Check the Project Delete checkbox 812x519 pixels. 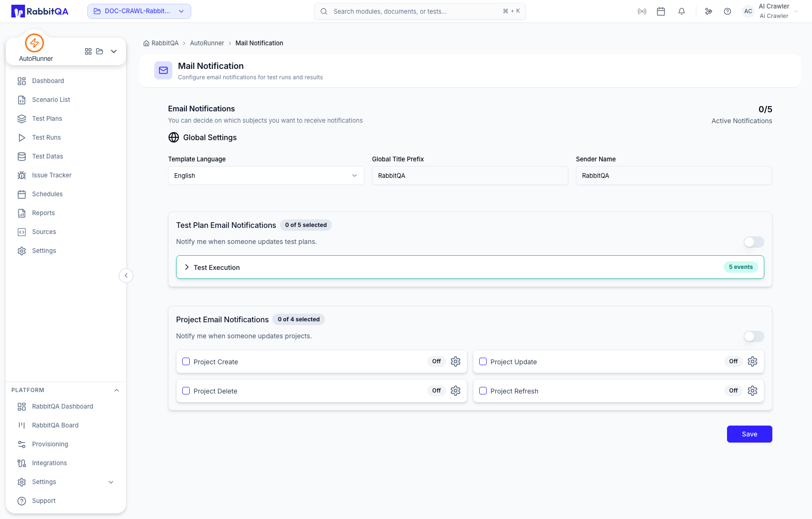click(186, 391)
